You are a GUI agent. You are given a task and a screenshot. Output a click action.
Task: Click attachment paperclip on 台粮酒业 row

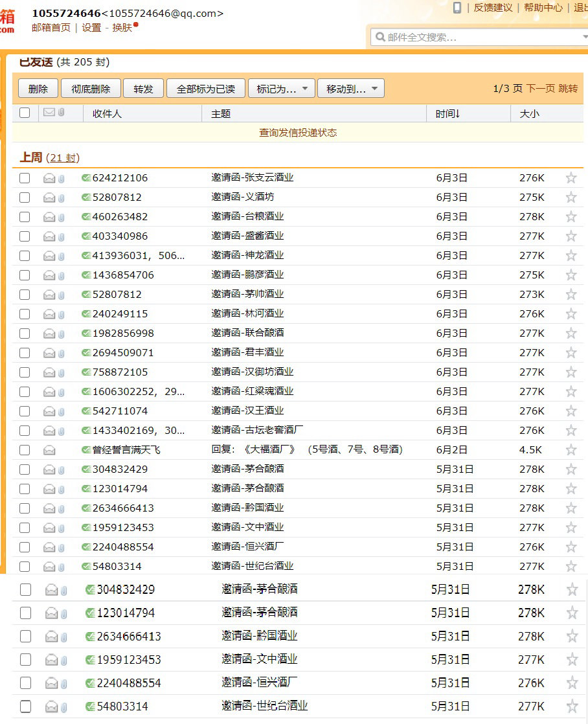[62, 217]
